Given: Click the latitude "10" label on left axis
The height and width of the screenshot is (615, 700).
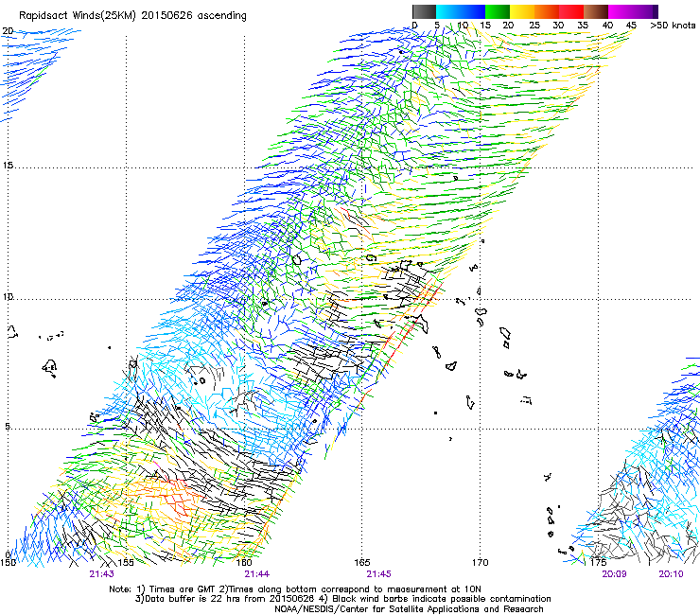Looking at the screenshot, I should [8, 296].
